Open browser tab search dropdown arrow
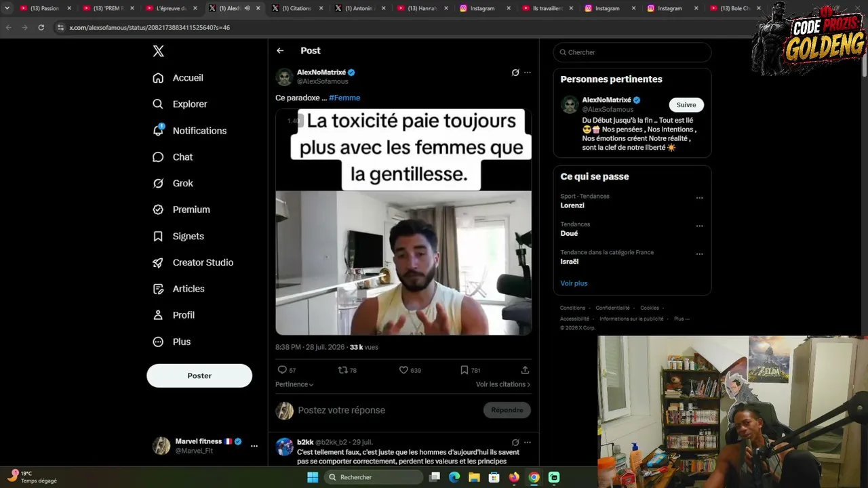The image size is (868, 488). point(7,8)
